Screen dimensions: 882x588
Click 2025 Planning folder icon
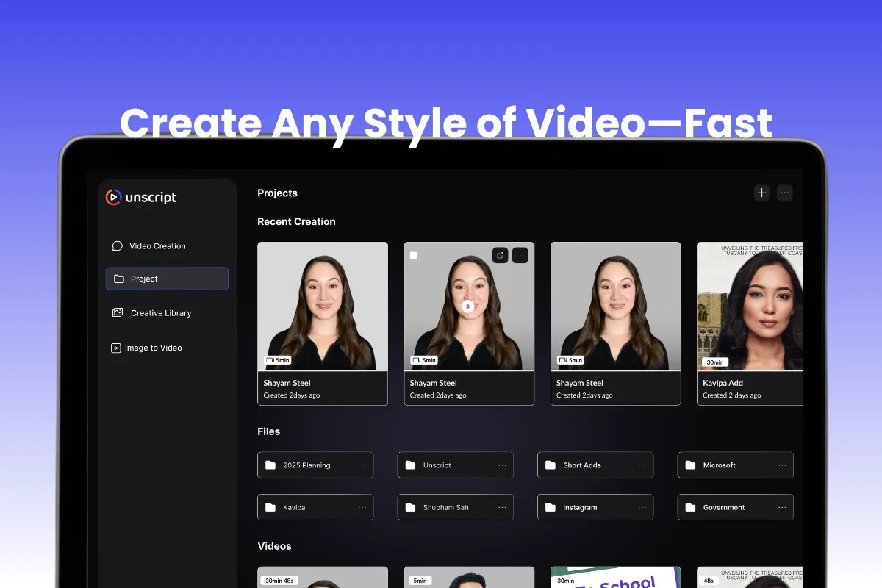point(270,465)
